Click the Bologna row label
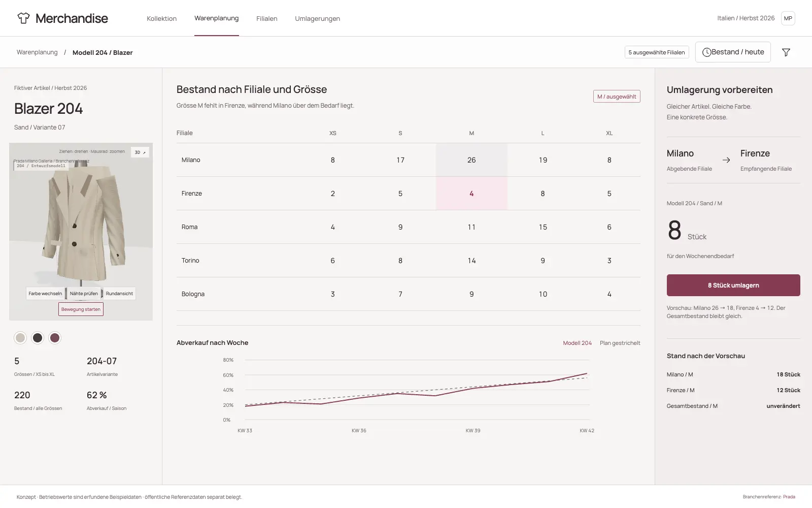 tap(193, 294)
